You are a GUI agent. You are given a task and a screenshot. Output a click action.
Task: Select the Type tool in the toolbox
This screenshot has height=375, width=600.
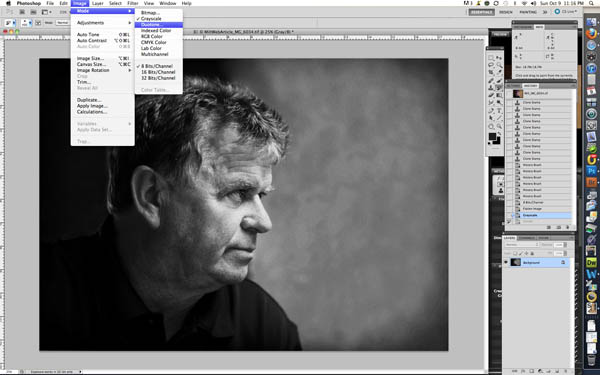[x=499, y=111]
